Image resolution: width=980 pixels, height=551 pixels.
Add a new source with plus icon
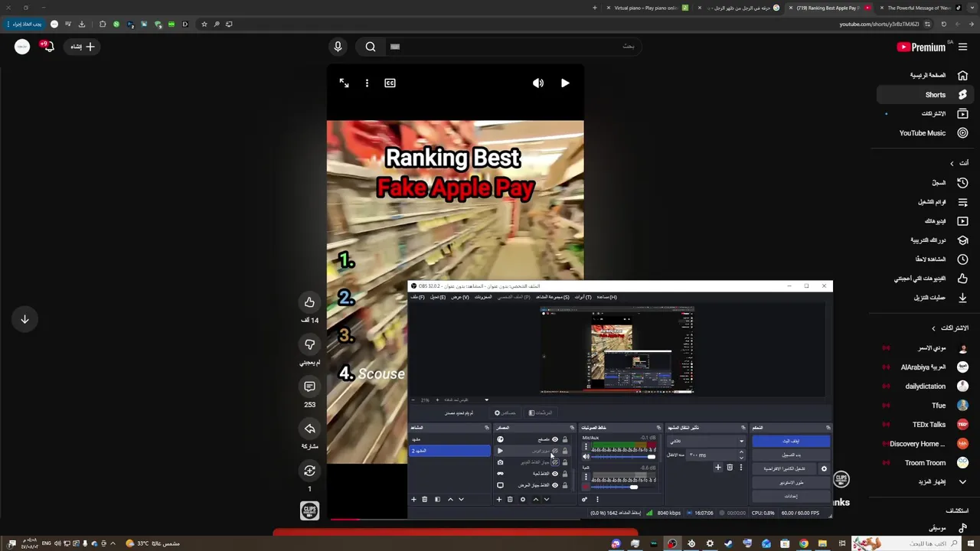pos(499,500)
